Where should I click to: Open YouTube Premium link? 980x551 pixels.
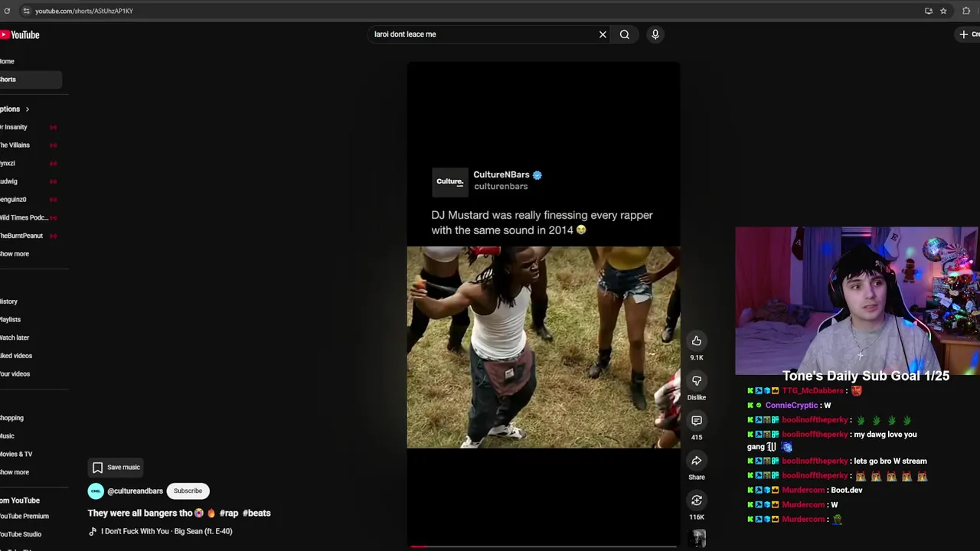[24, 517]
